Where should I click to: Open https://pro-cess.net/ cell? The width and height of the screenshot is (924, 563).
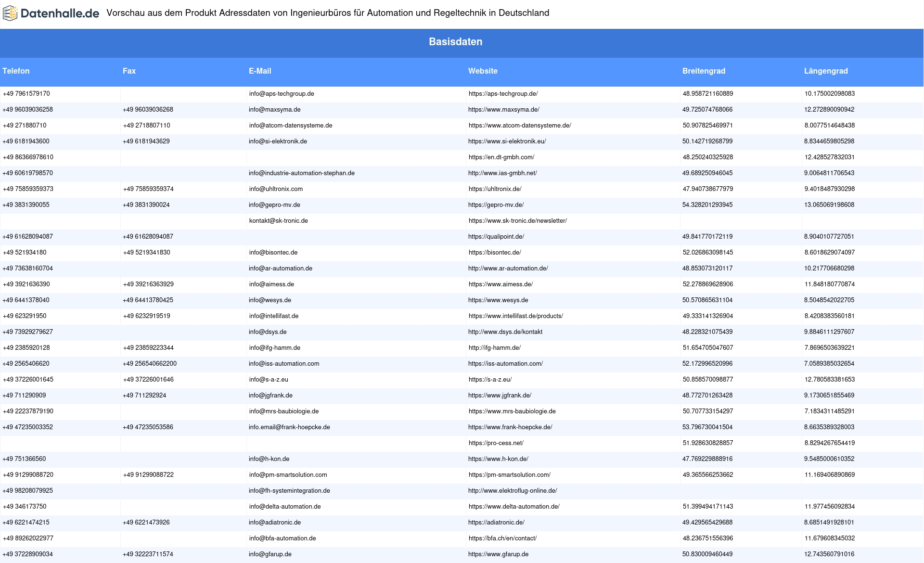(x=496, y=443)
